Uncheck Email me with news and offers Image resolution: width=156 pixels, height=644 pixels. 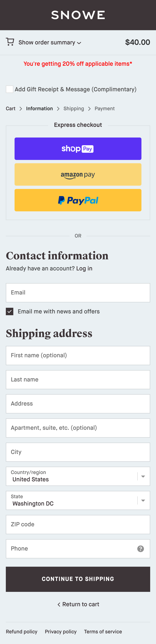pyautogui.click(x=10, y=311)
